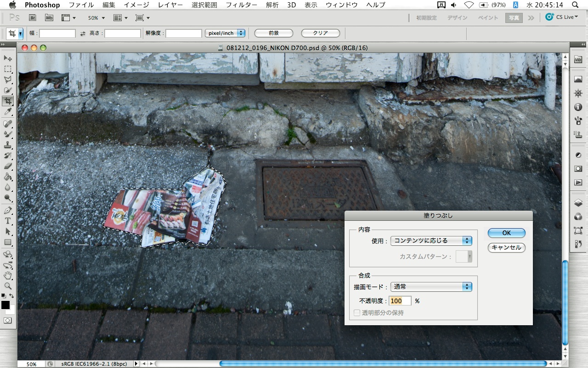This screenshot has width=588, height=368.
Task: Select the Move tool
Action: [8, 58]
